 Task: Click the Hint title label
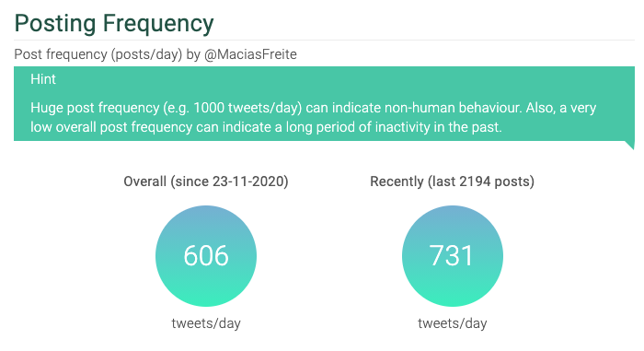pyautogui.click(x=43, y=79)
